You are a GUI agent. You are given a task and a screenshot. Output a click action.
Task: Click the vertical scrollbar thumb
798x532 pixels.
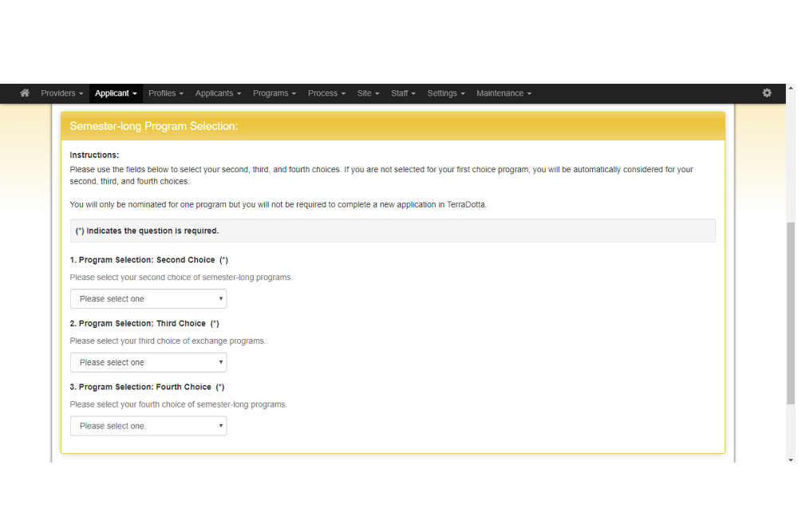(790, 313)
